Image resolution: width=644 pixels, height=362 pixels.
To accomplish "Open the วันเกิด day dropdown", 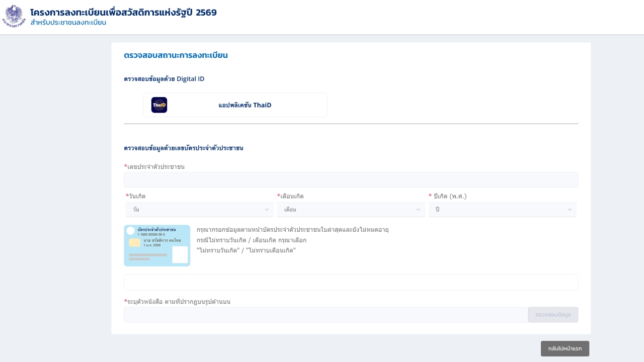I will tap(200, 209).
